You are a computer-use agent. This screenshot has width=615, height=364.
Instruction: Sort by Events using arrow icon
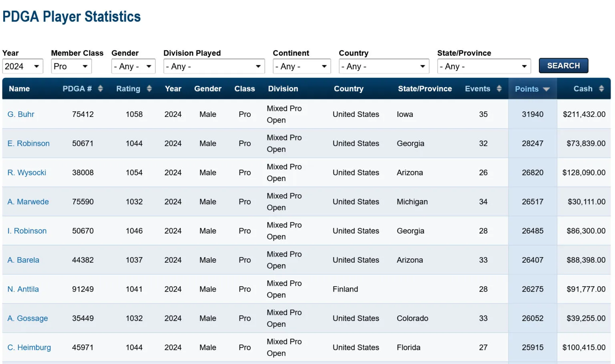[499, 88]
